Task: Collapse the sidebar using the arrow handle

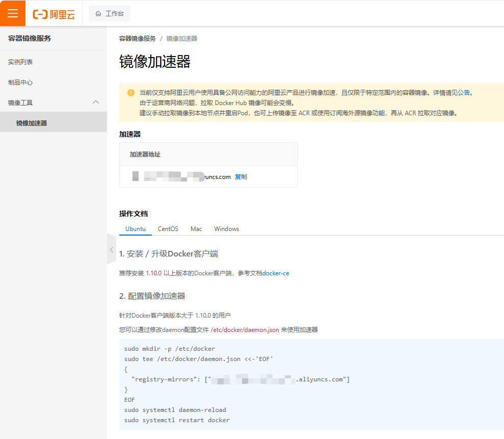Action: coord(112,249)
